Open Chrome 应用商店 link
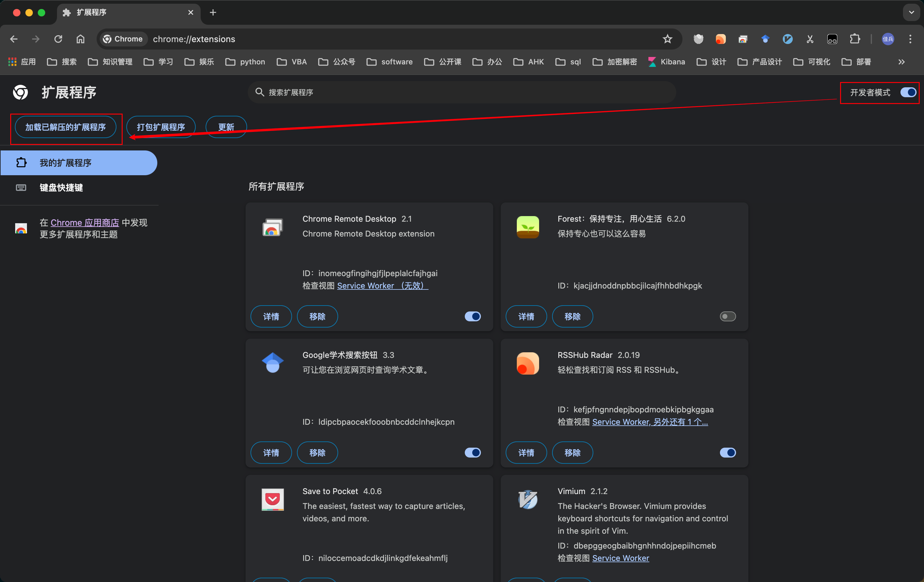 85,223
